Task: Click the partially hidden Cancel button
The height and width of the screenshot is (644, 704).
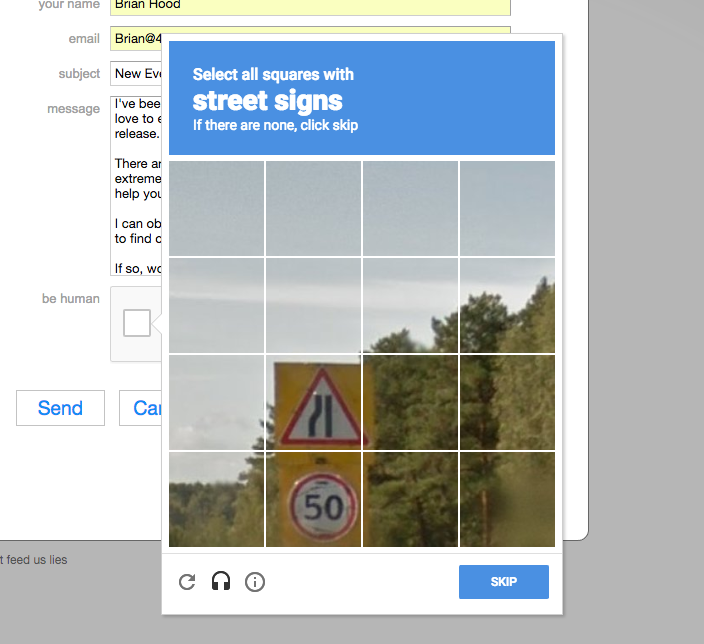Action: coord(141,408)
